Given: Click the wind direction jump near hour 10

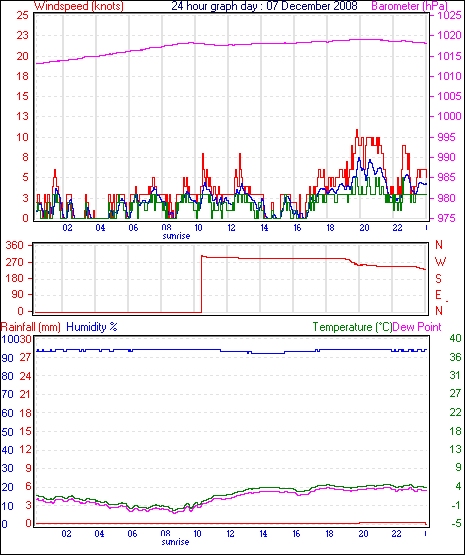Looking at the screenshot, I should pos(201,284).
